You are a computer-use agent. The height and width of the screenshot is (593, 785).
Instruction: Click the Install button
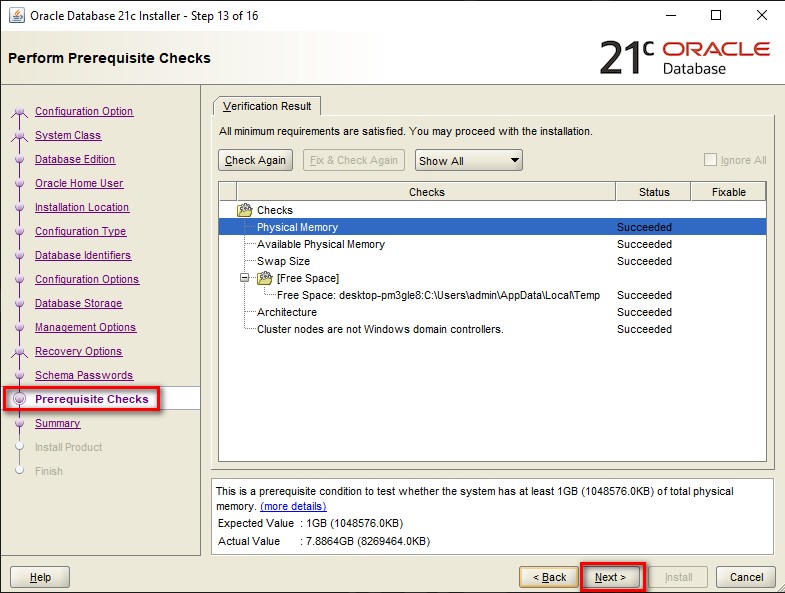678,577
